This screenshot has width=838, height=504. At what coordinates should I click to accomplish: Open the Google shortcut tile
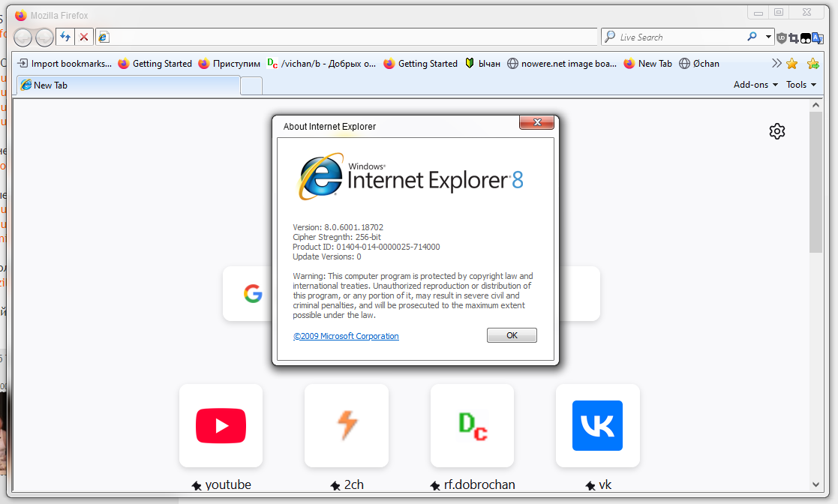pyautogui.click(x=253, y=293)
